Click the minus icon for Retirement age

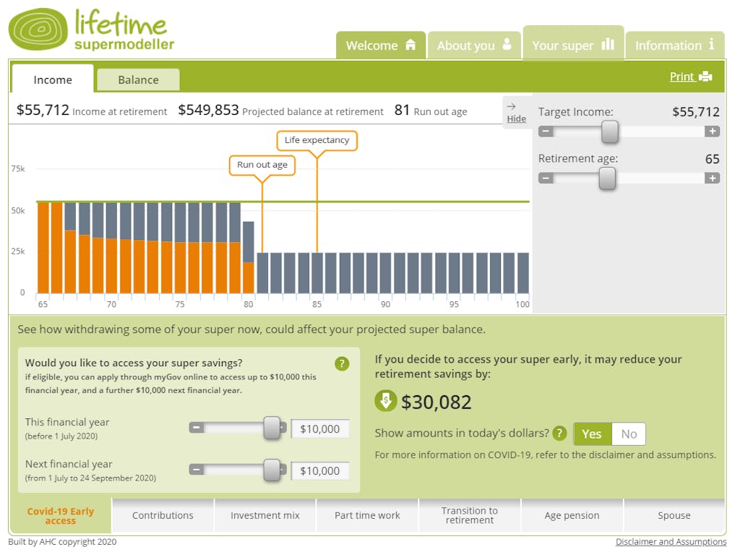click(x=546, y=178)
